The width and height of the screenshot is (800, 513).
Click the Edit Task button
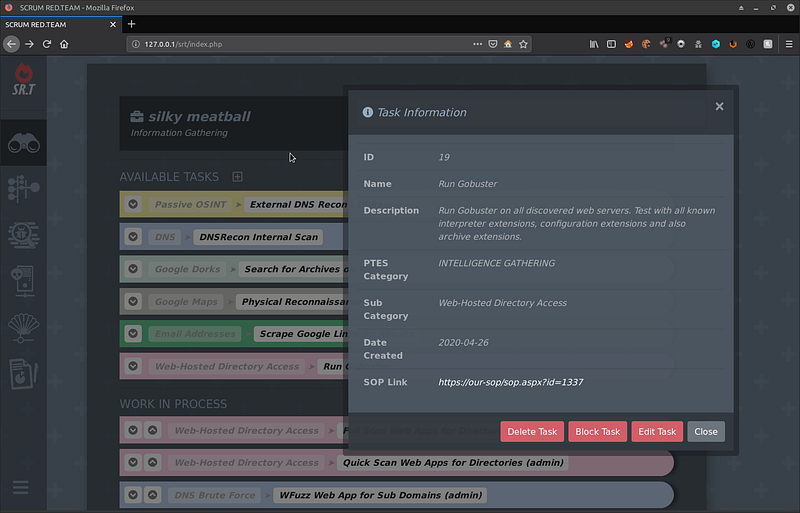pyautogui.click(x=657, y=432)
